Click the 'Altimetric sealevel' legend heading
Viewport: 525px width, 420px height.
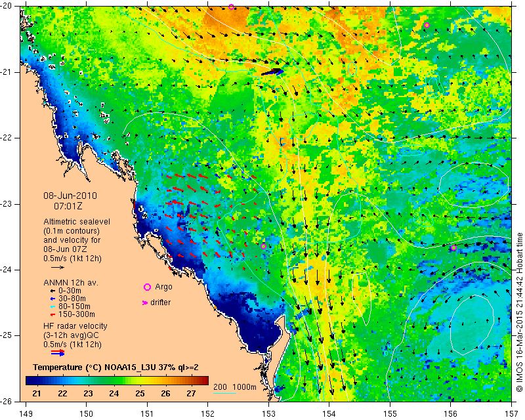pos(77,222)
